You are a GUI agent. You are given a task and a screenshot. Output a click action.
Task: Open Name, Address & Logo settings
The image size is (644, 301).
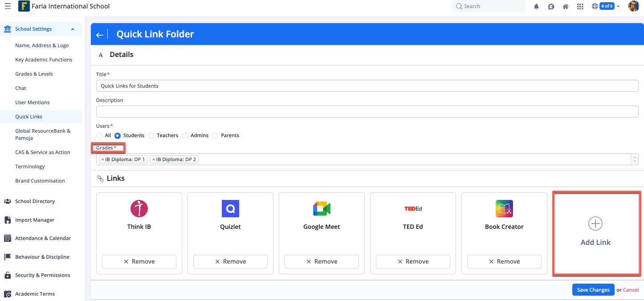coord(42,45)
